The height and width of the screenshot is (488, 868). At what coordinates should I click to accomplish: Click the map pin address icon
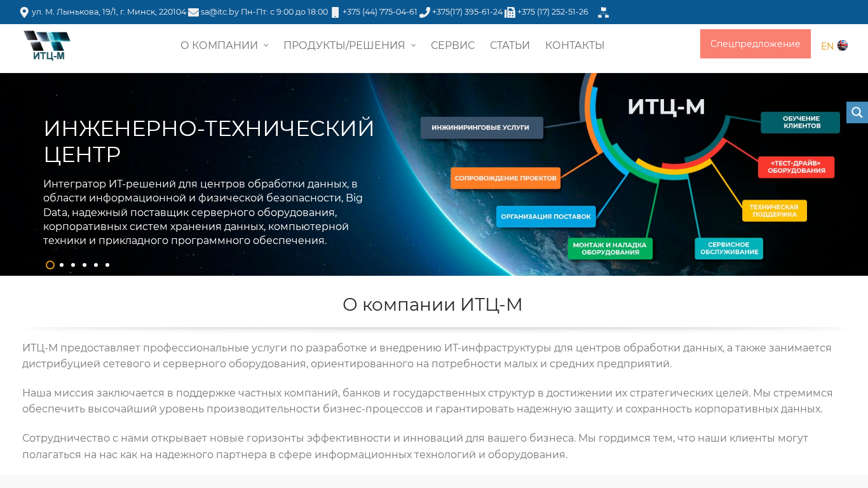click(24, 12)
